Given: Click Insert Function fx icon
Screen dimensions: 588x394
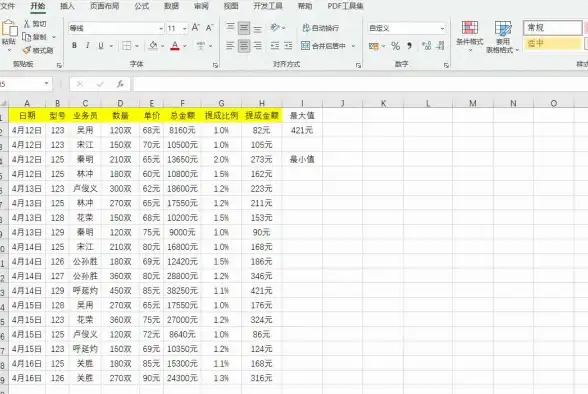Looking at the screenshot, I should 120,84.
